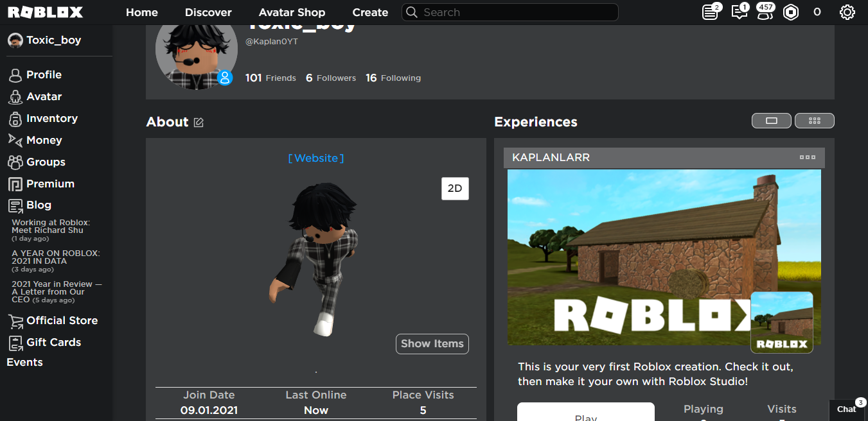Click the Groups icon in the sidebar
The width and height of the screenshot is (868, 421).
click(15, 162)
